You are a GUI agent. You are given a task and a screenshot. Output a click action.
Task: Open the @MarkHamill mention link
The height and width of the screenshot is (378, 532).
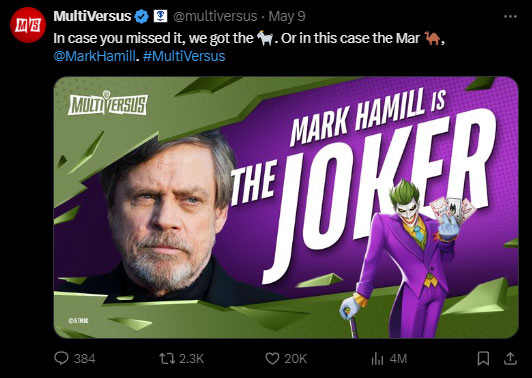[94, 56]
